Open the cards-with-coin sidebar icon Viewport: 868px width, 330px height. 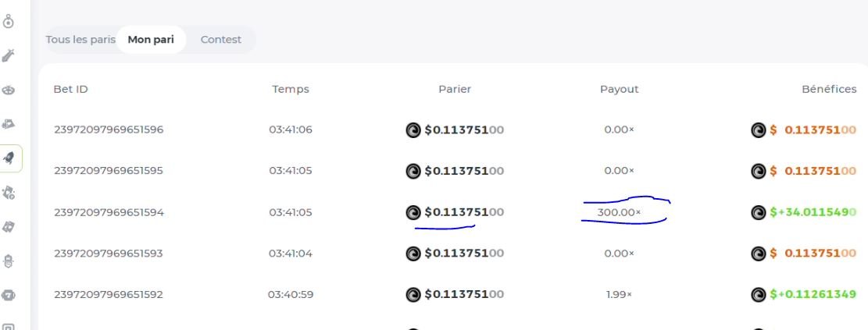point(11,192)
